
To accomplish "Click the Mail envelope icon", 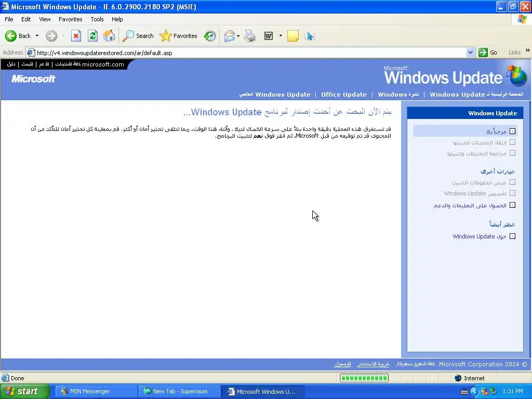I will click(x=229, y=36).
